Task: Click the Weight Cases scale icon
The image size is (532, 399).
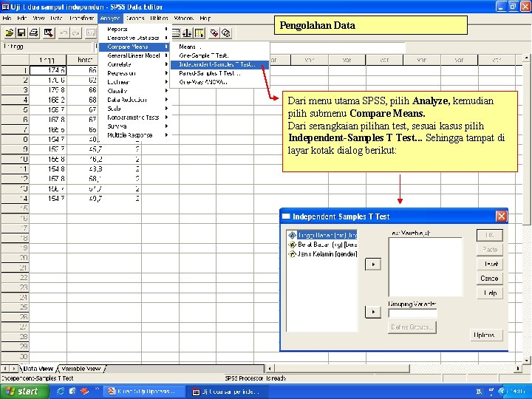Action: 187,33
